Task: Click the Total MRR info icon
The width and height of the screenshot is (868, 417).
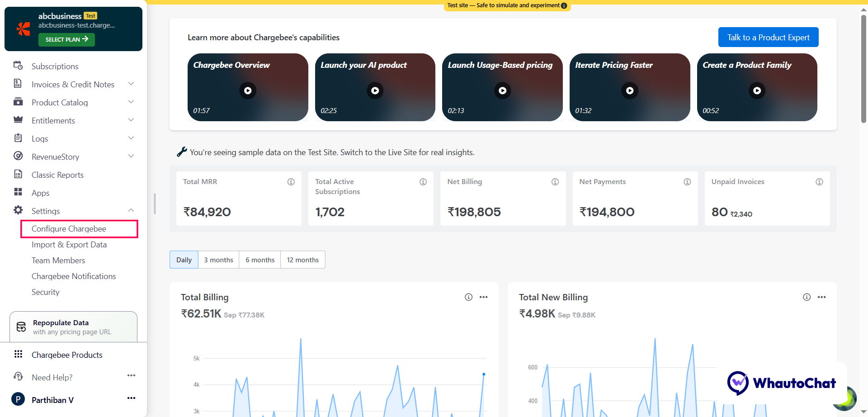Action: point(291,181)
